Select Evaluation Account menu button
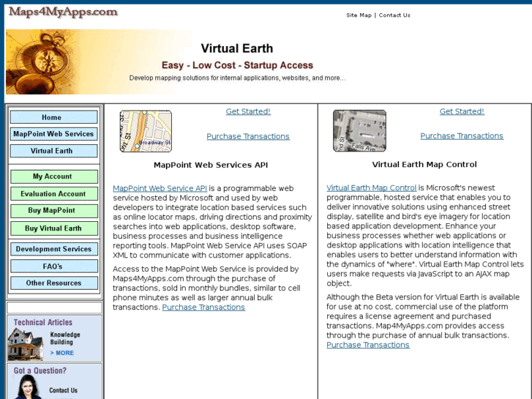Viewport: 532px width, 399px height. pos(54,193)
